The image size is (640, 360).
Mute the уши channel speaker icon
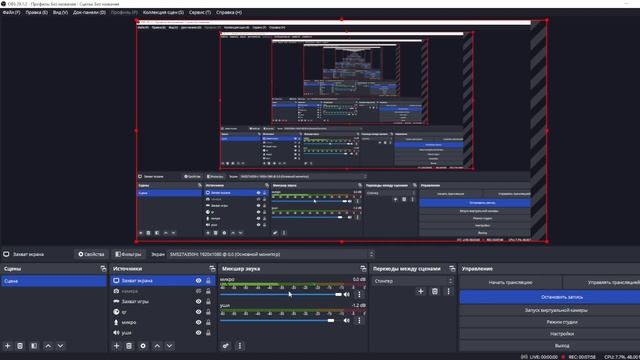pos(347,320)
